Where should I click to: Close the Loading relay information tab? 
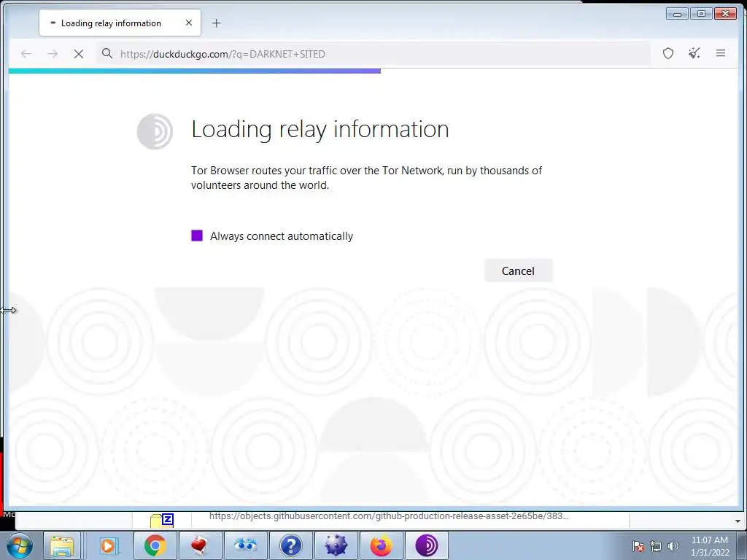pos(189,23)
